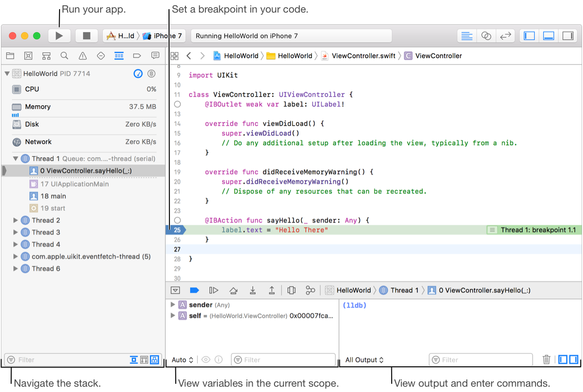Open the All Output dropdown
Screen dimensions: 583x392
tap(364, 360)
